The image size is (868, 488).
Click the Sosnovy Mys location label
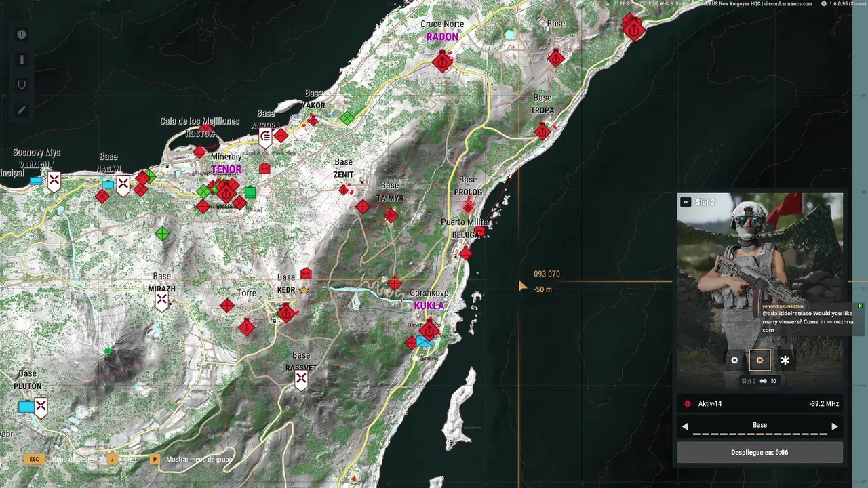coord(37,152)
